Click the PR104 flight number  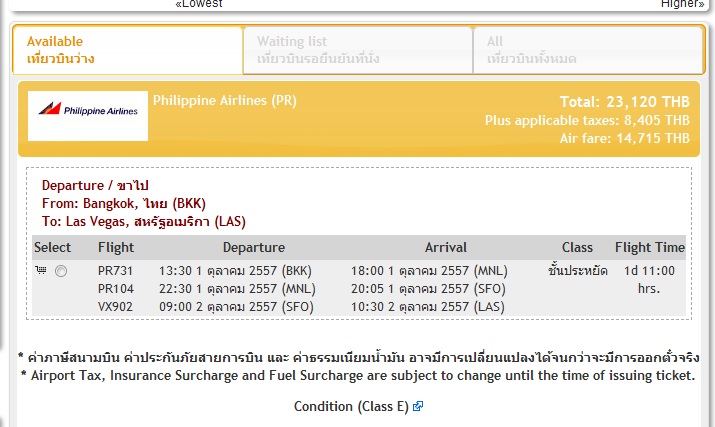(115, 289)
